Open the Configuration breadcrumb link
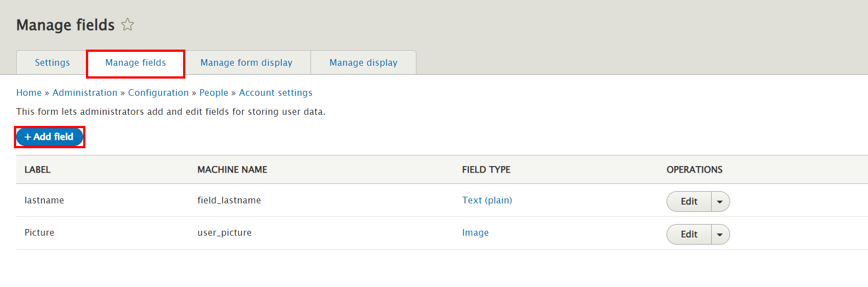This screenshot has height=287, width=868. tap(159, 93)
